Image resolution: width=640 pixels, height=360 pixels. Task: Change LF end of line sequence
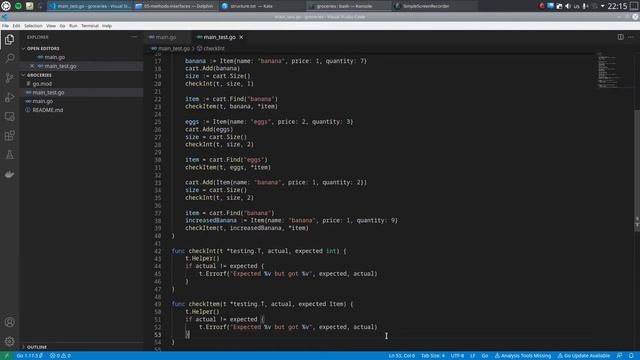point(473,356)
